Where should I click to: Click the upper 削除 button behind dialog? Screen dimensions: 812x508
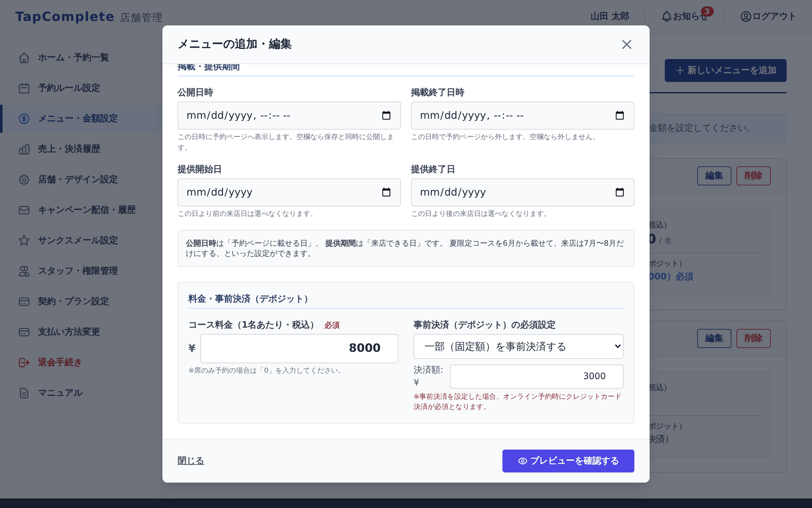(x=753, y=176)
